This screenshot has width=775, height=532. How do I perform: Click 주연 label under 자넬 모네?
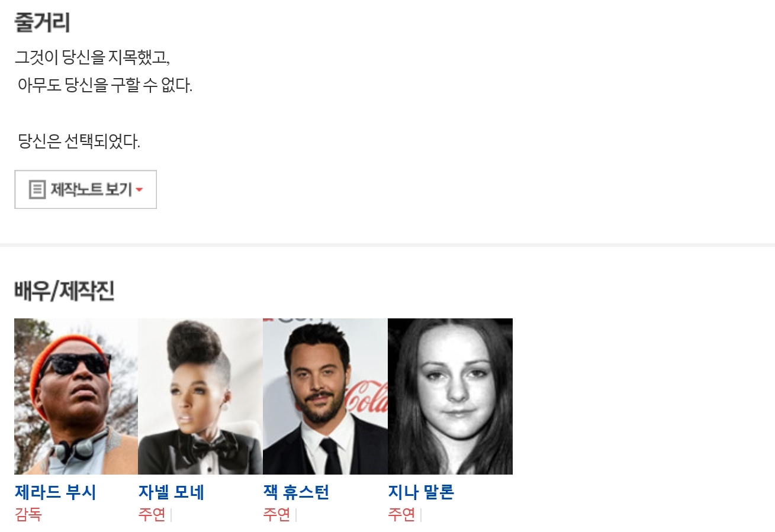point(152,515)
